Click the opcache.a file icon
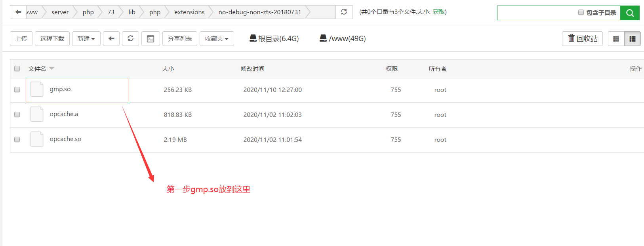This screenshot has width=644, height=246. coord(37,114)
